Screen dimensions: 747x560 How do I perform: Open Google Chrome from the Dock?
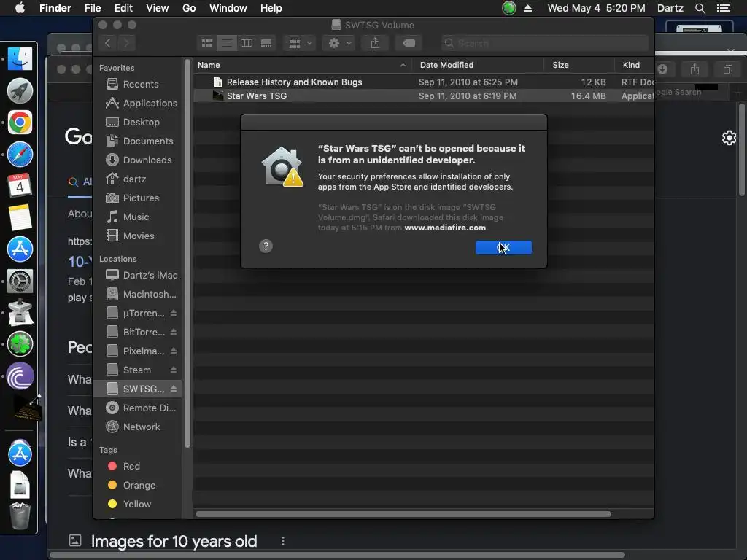[x=20, y=122]
